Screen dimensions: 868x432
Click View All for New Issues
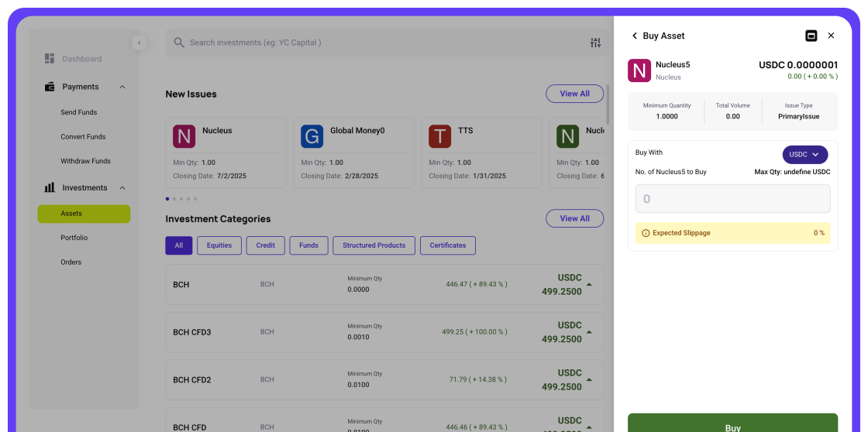coord(574,94)
